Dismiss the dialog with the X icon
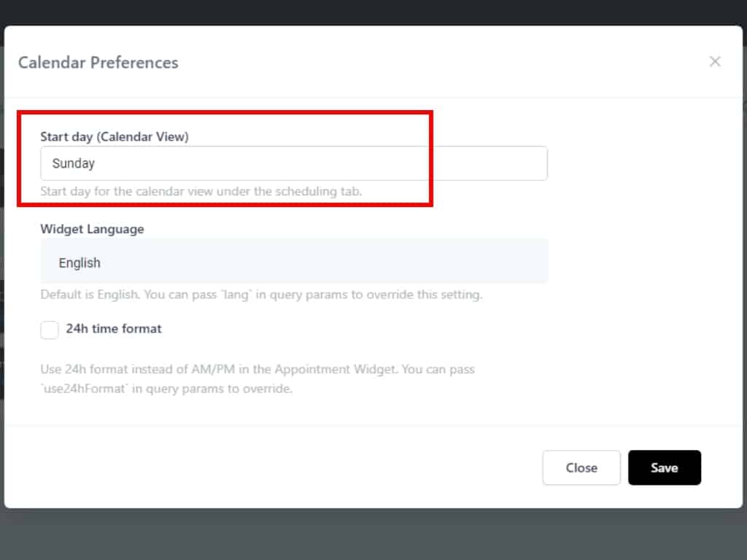 tap(715, 62)
